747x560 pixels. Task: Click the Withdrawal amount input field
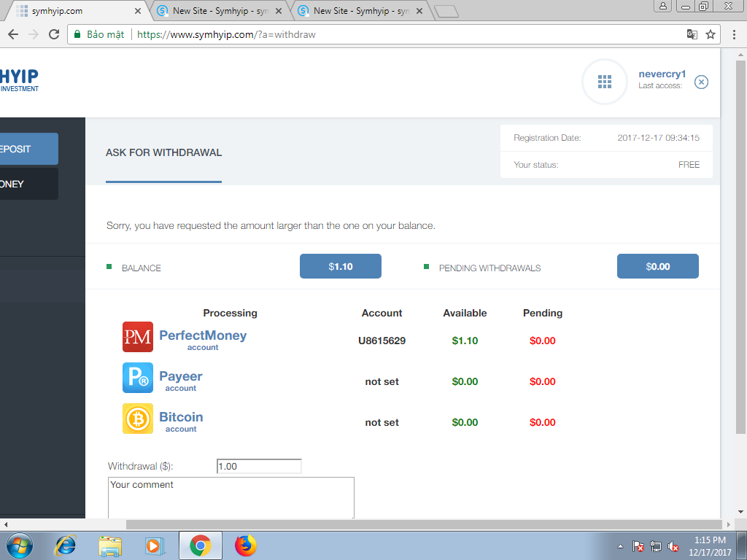pos(259,467)
